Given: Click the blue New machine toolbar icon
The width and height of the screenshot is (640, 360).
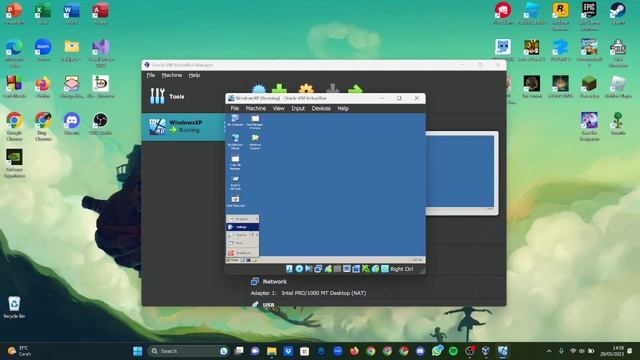Looking at the screenshot, I should 259,89.
